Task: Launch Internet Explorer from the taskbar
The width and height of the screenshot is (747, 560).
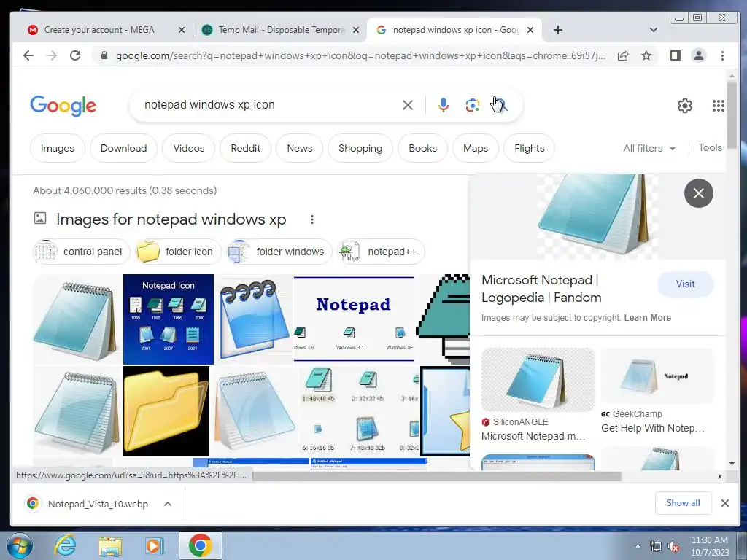Action: [65, 545]
